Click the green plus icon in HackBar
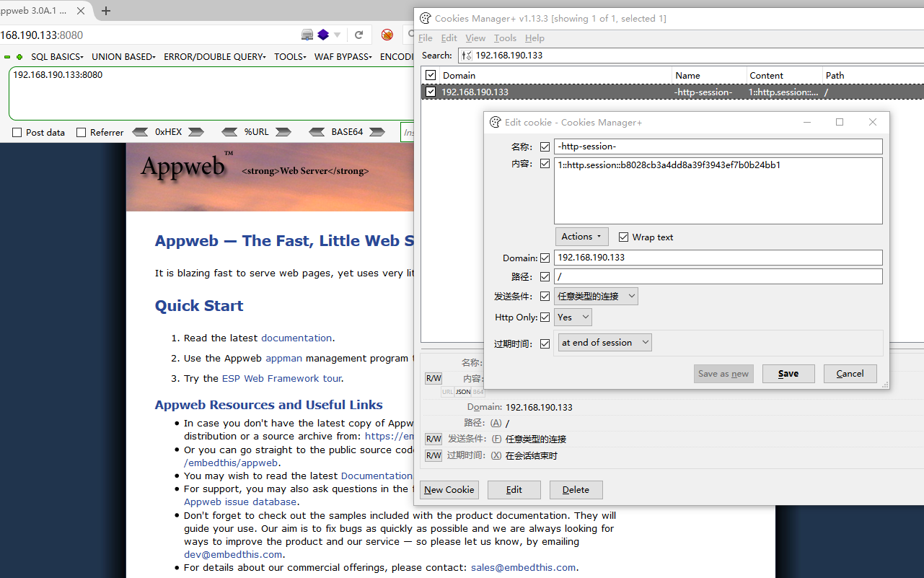 [x=19, y=57]
